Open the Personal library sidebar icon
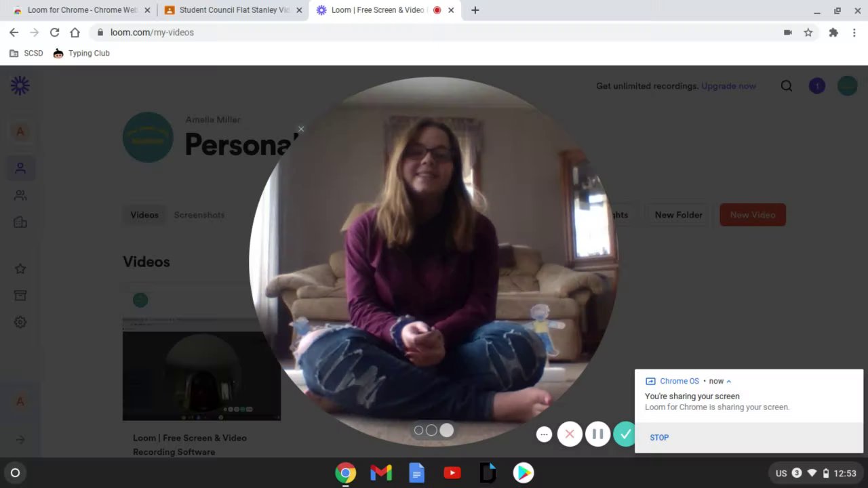Screen dimensions: 868x488 coord(20,168)
